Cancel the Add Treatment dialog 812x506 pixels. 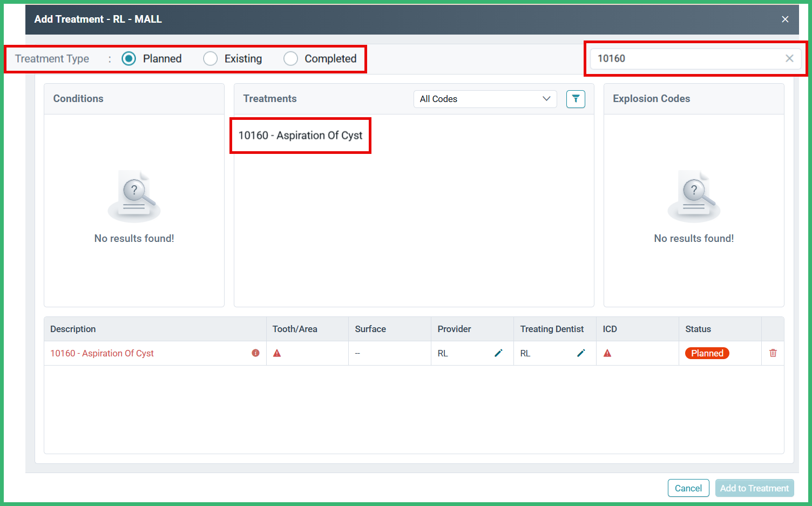pos(688,488)
